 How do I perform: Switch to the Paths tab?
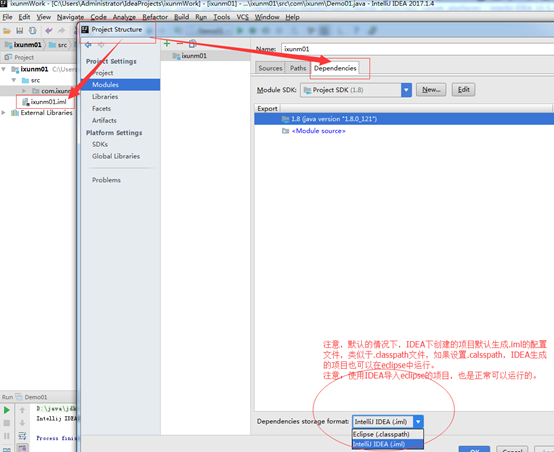[x=298, y=68]
